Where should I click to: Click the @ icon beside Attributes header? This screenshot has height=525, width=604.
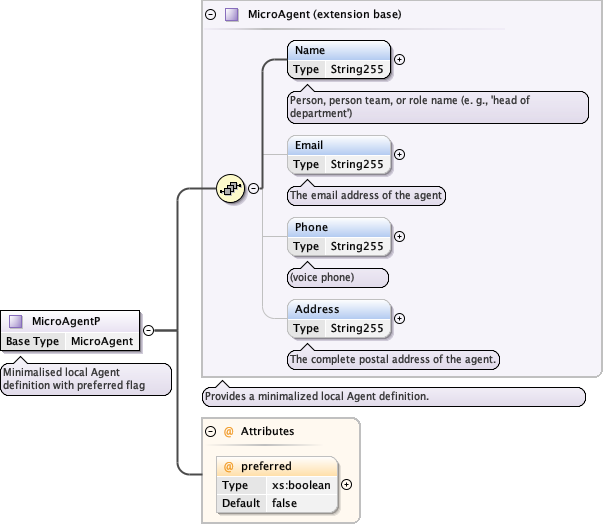click(228, 431)
